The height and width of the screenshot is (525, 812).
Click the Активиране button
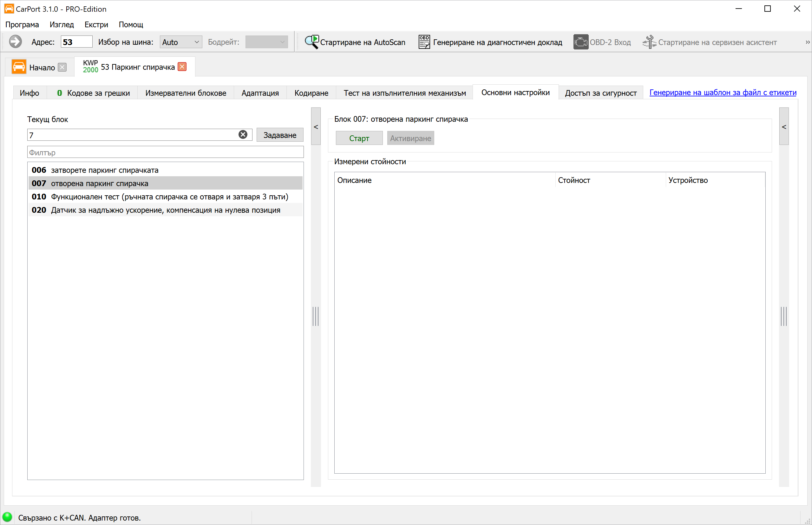coord(410,138)
